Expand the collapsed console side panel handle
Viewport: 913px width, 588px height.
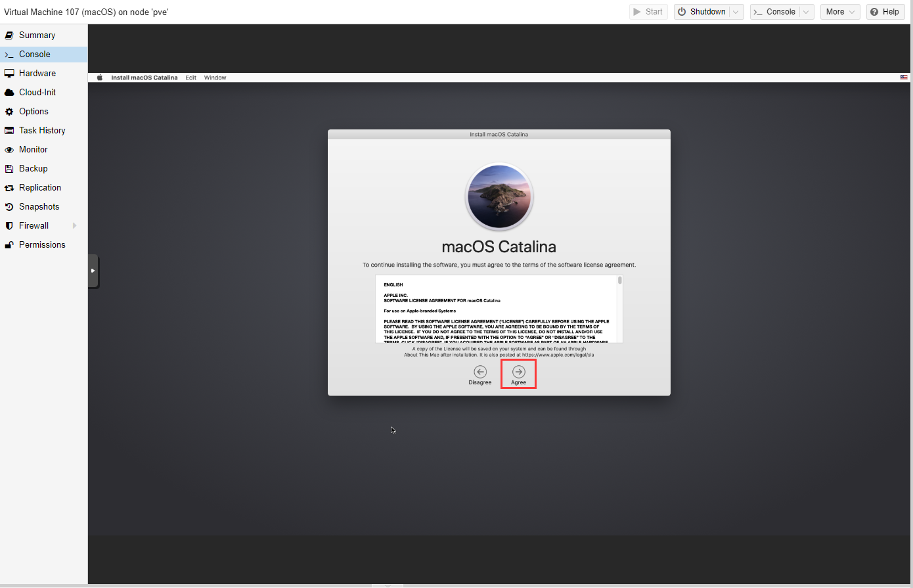coord(93,271)
